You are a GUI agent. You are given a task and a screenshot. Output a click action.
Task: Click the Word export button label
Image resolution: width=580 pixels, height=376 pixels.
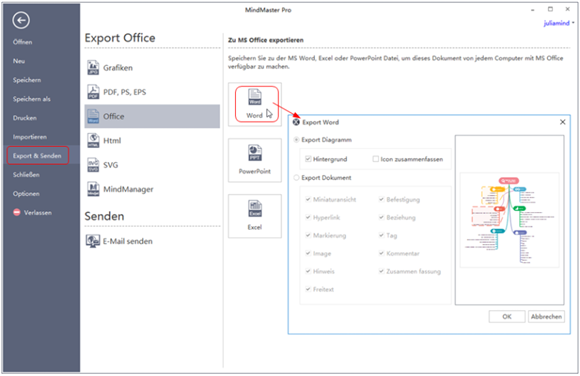pyautogui.click(x=254, y=115)
